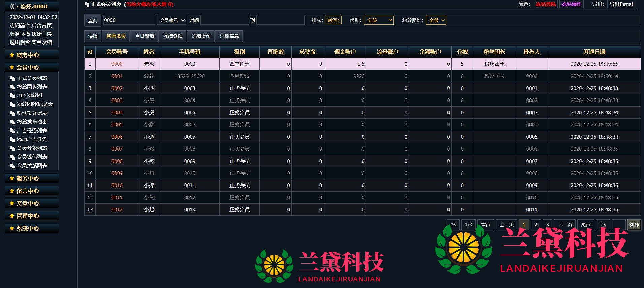The width and height of the screenshot is (644, 288).
Task: Toggle the 时间↑ sort order button
Action: tap(333, 20)
